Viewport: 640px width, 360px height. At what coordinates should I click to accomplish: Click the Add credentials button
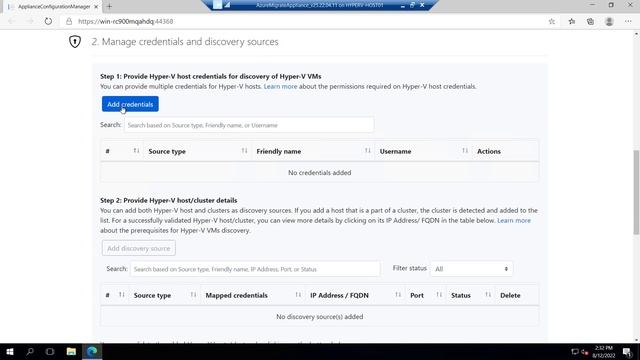(x=130, y=104)
